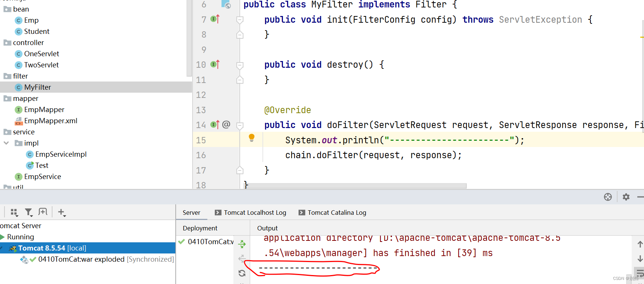The width and height of the screenshot is (644, 284).
Task: Open the EmpServiceImpl class
Action: [x=61, y=154]
